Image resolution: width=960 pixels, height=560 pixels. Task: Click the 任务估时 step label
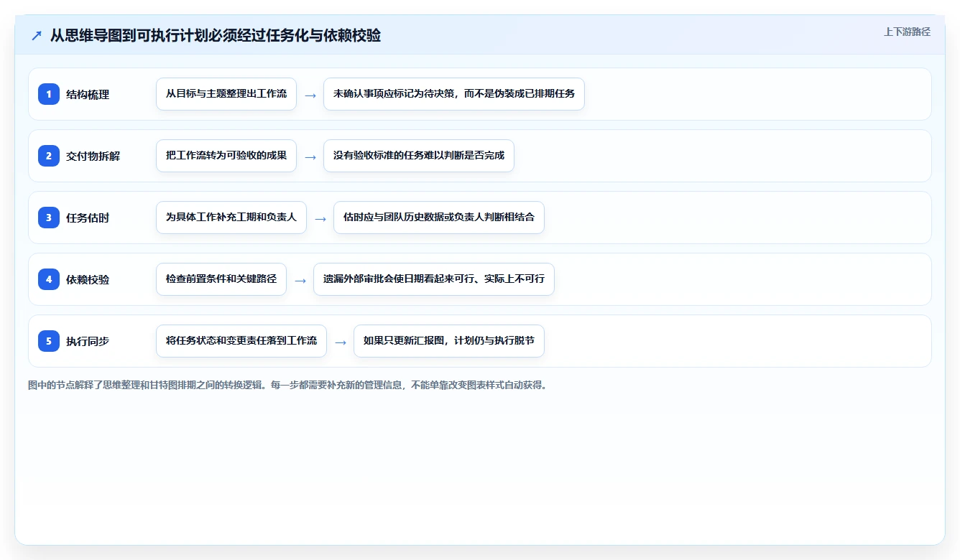coord(88,218)
